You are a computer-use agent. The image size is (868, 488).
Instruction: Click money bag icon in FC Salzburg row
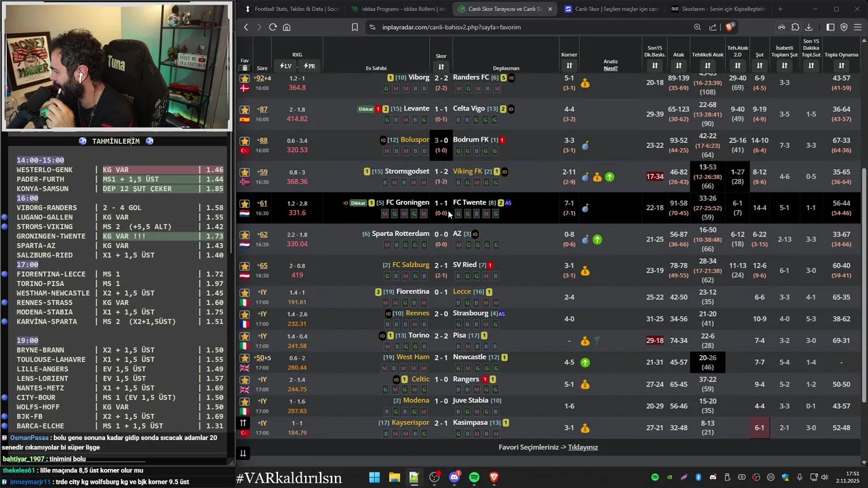coord(585,271)
